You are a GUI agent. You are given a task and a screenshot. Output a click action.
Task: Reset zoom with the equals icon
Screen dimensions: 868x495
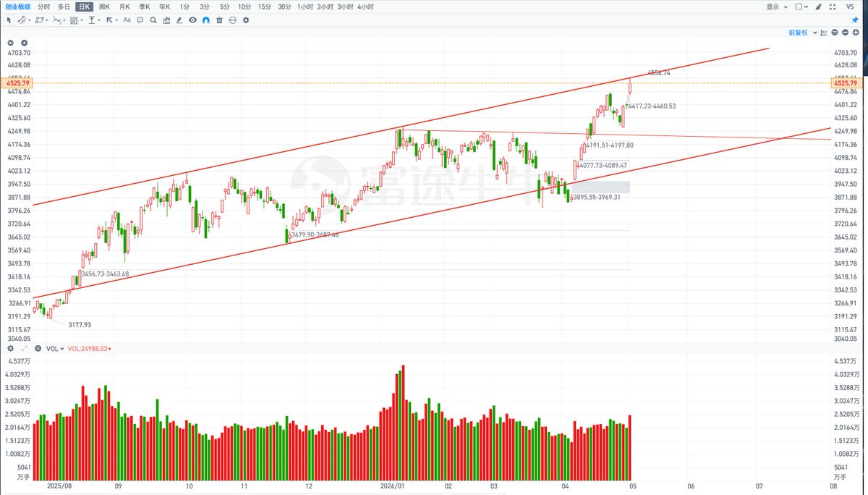pos(835,33)
